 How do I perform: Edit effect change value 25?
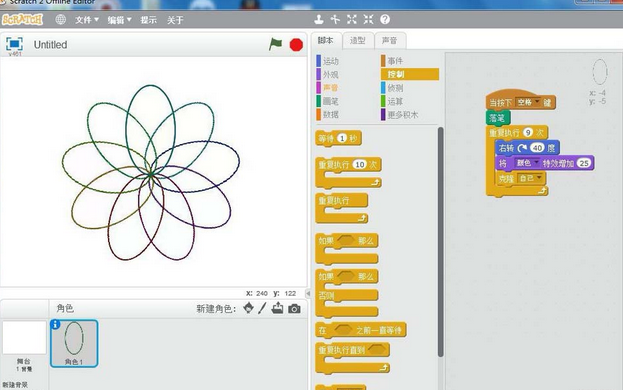click(x=584, y=163)
